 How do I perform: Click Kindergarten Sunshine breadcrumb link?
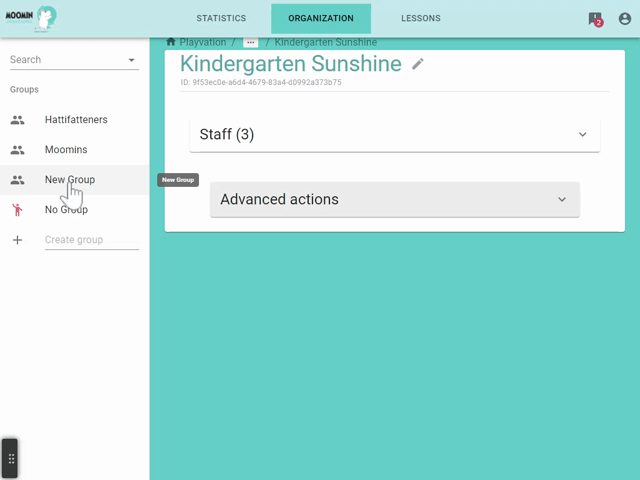click(326, 42)
